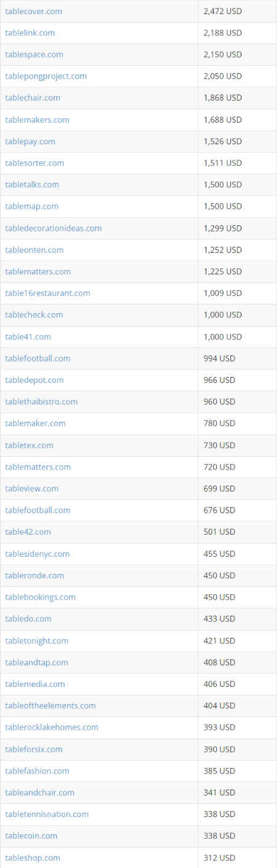
Task: Select tabletennisnation.com link
Action: coord(47,814)
